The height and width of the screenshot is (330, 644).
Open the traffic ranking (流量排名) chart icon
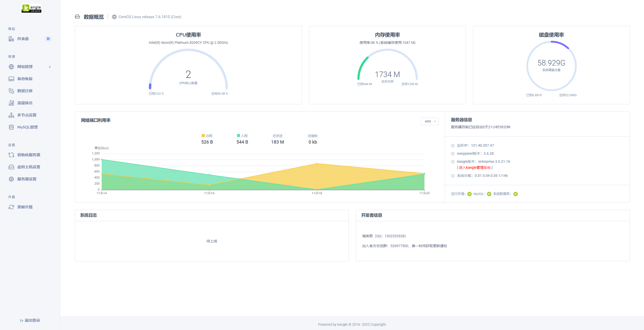pyautogui.click(x=11, y=103)
